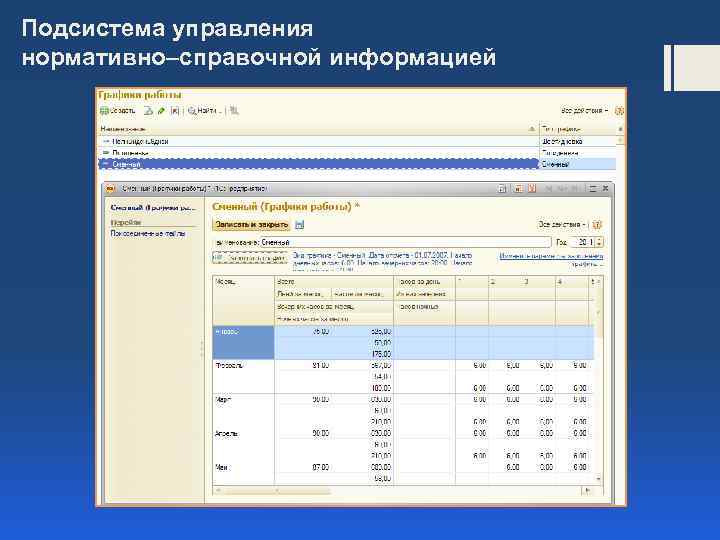Click the Создать button in Графики работы list
Image resolution: width=720 pixels, height=540 pixels.
[x=118, y=111]
